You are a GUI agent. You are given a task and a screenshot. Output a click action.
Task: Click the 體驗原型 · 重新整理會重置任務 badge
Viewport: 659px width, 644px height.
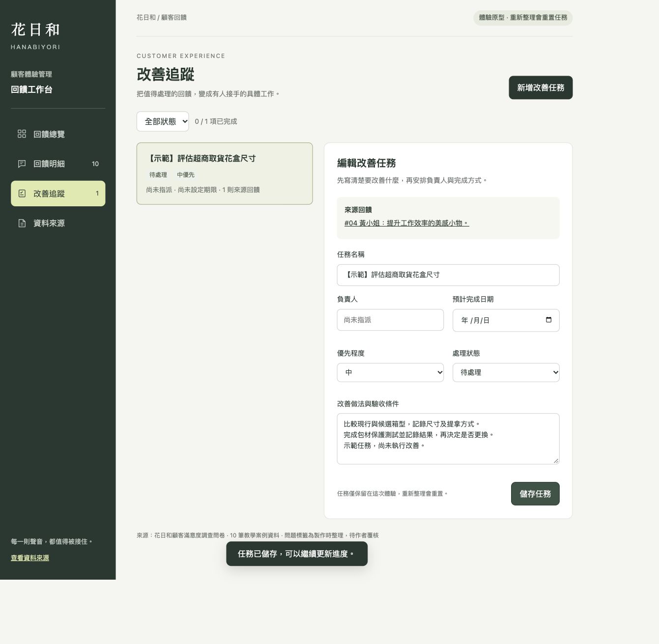click(523, 18)
